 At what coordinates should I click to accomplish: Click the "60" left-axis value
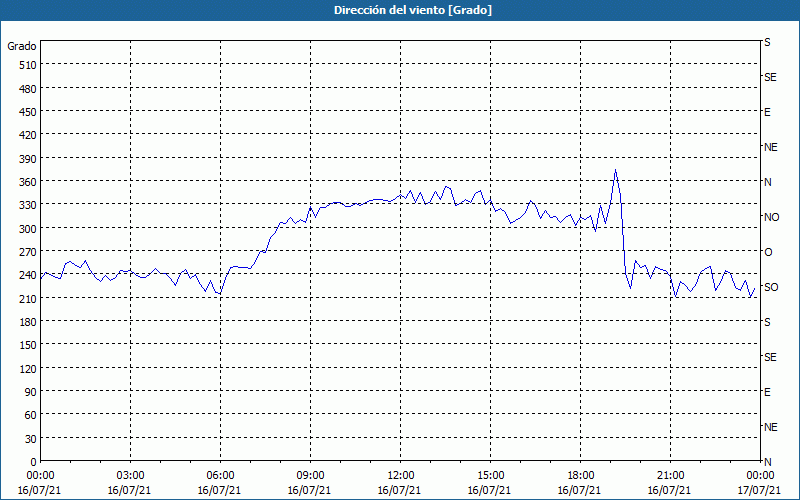[x=31, y=415]
